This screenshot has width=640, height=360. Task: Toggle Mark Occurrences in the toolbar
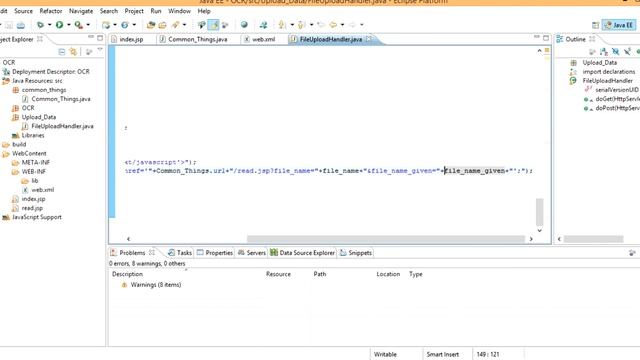coord(213,25)
